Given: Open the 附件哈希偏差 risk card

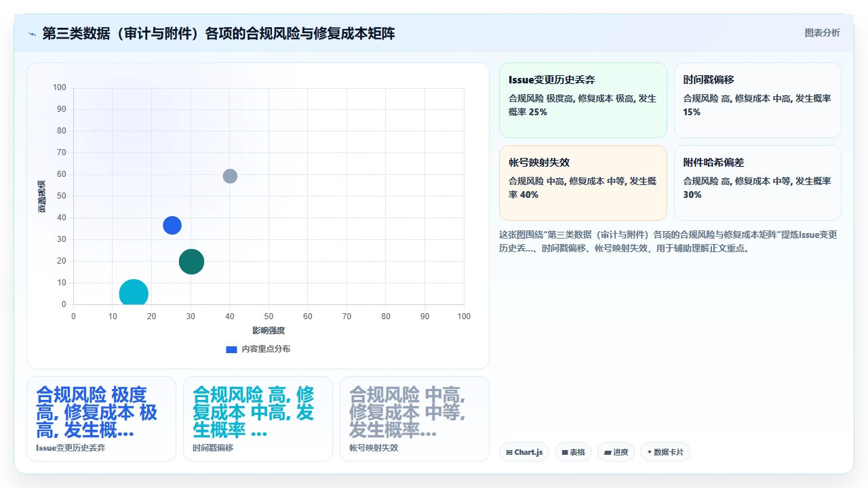Looking at the screenshot, I should pos(757,183).
